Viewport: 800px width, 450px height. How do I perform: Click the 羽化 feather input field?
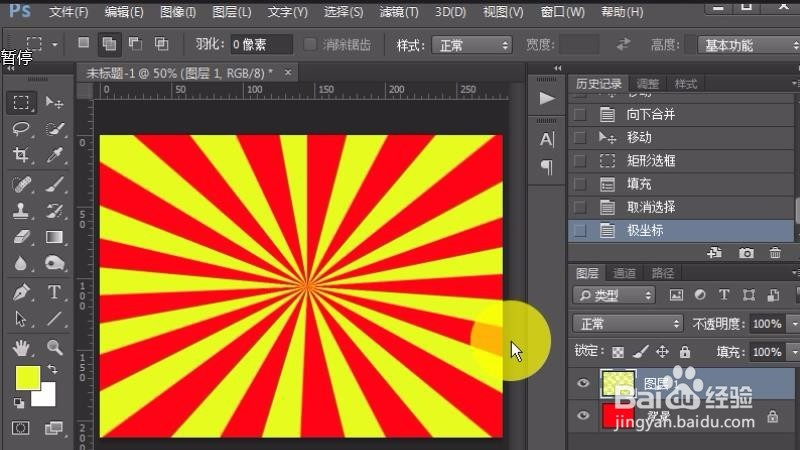tap(261, 44)
